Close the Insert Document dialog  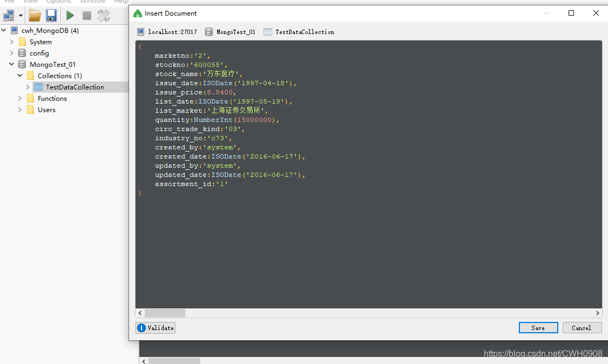(596, 13)
